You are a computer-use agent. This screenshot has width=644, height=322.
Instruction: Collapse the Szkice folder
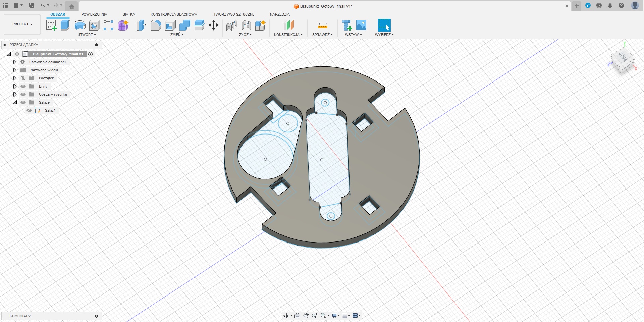click(15, 102)
